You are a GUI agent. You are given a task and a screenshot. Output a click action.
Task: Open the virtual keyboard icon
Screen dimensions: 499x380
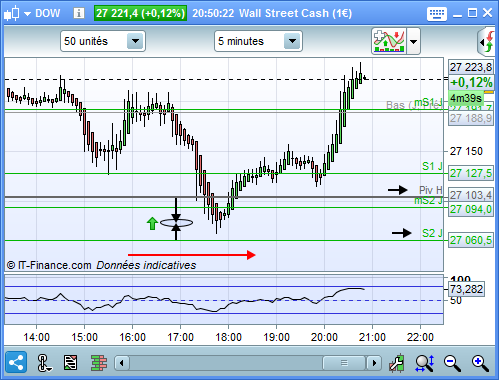pos(436,14)
